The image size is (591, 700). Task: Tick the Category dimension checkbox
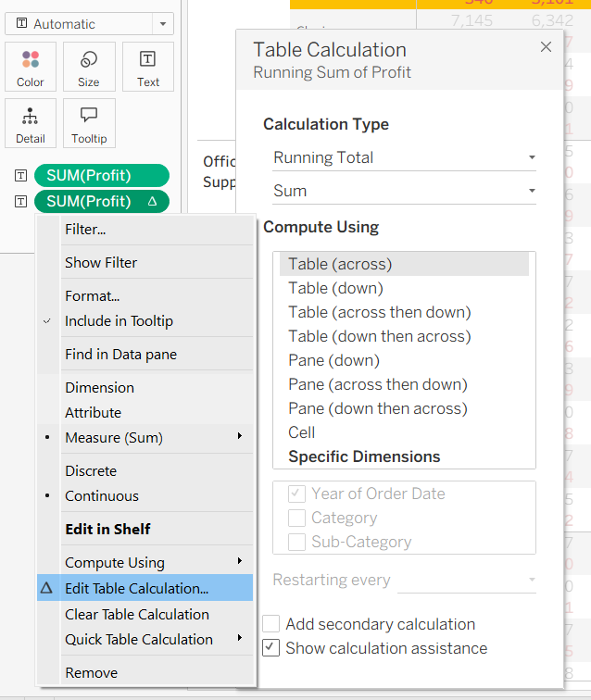pos(296,518)
